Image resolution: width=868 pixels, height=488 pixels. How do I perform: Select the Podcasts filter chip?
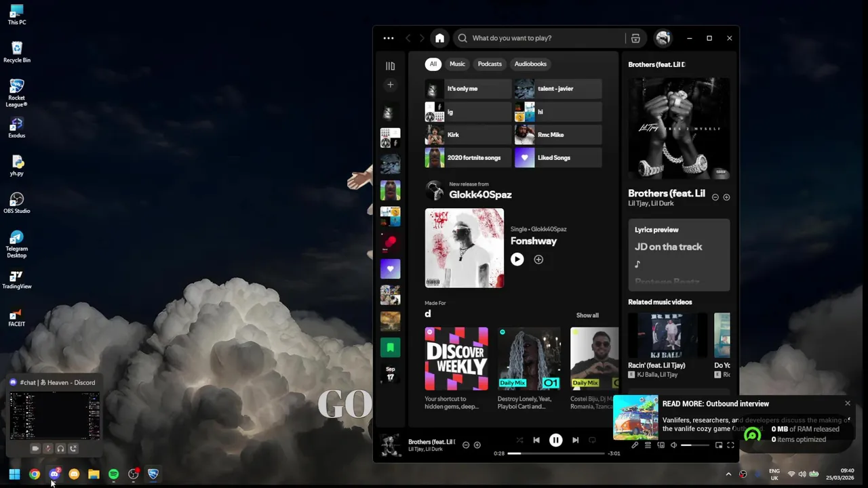point(490,64)
